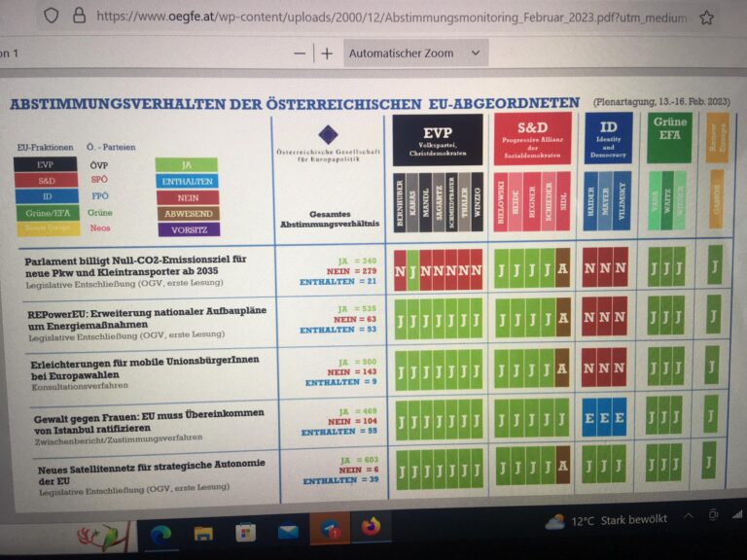Open taskbar app showing red notification badge
This screenshot has width=747, height=560.
coord(329,530)
